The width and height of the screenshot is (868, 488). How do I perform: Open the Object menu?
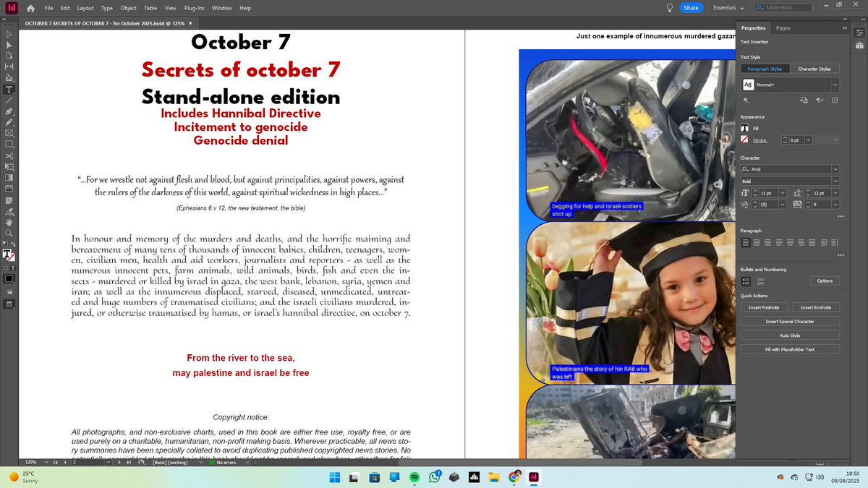129,8
